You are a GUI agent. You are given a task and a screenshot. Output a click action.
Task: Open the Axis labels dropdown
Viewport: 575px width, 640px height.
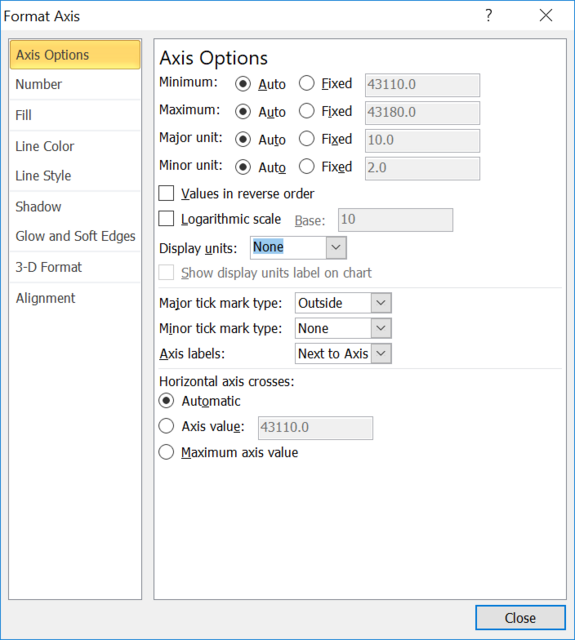click(x=343, y=353)
